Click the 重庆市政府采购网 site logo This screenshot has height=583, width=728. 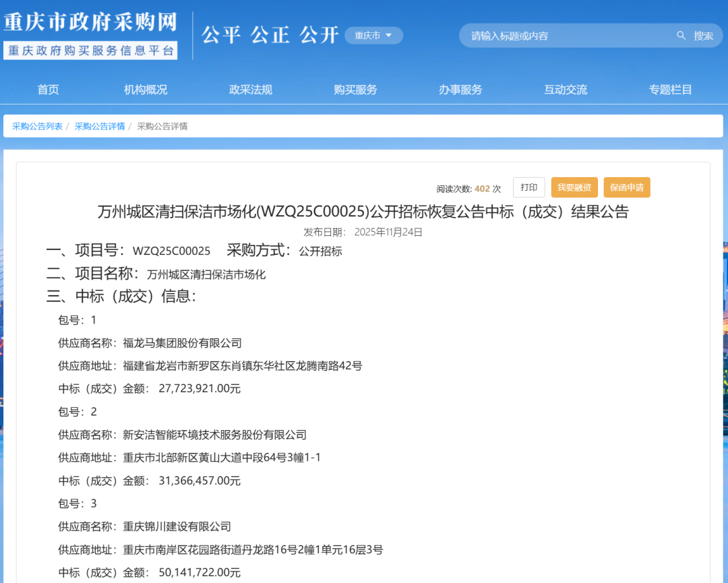click(x=90, y=22)
